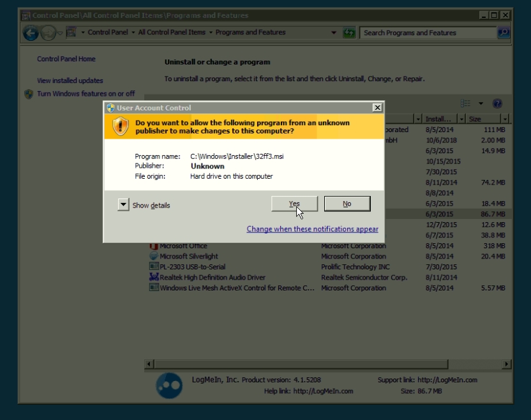Click the horizontal scrollbar left arrow
This screenshot has height=420, width=531.
coord(149,364)
